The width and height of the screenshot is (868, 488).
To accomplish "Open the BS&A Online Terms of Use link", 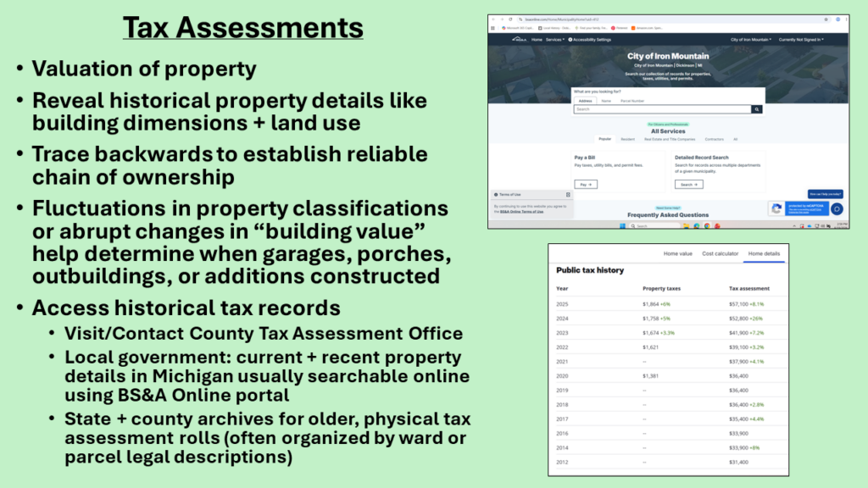I will click(521, 211).
